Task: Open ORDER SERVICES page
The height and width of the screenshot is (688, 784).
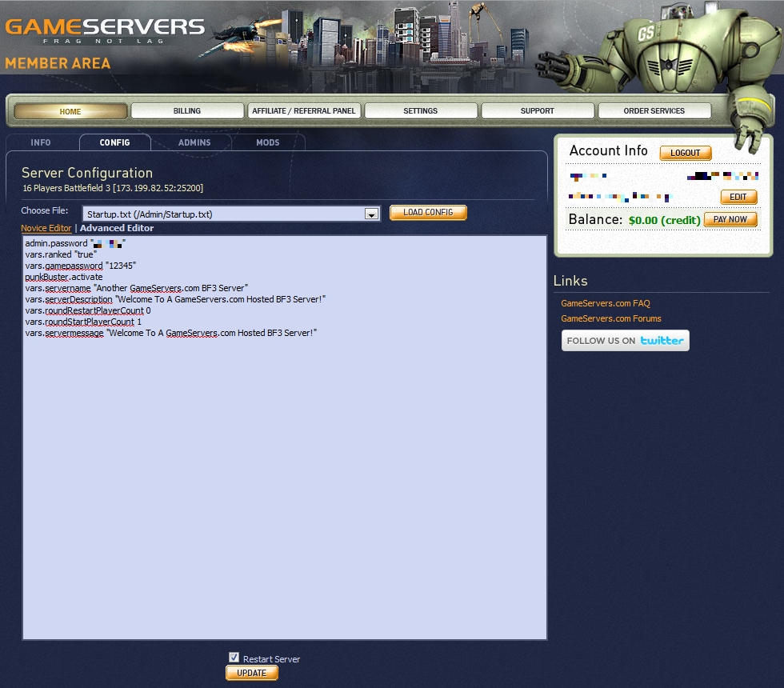Action: click(x=654, y=111)
